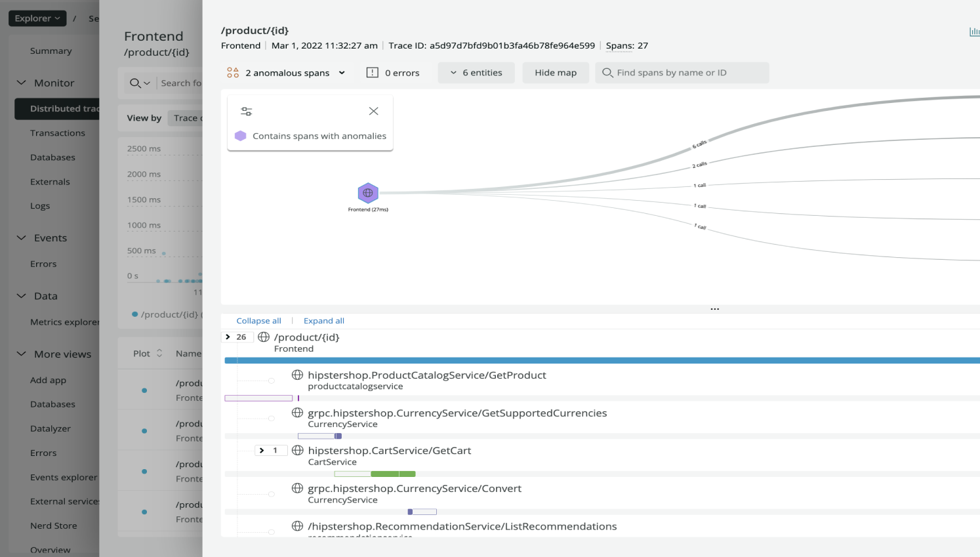Click the filter icon in the anomalies legend popup
The width and height of the screenshot is (980, 557).
coord(246,110)
